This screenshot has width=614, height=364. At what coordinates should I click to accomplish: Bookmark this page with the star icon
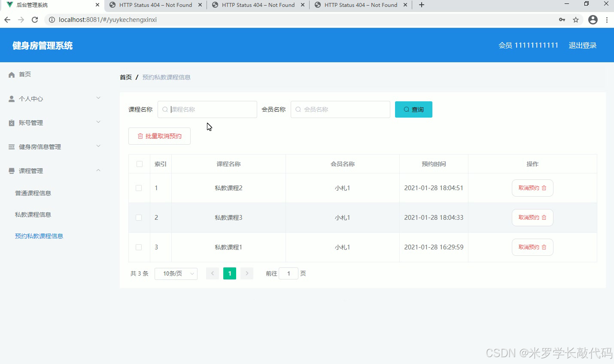point(576,20)
